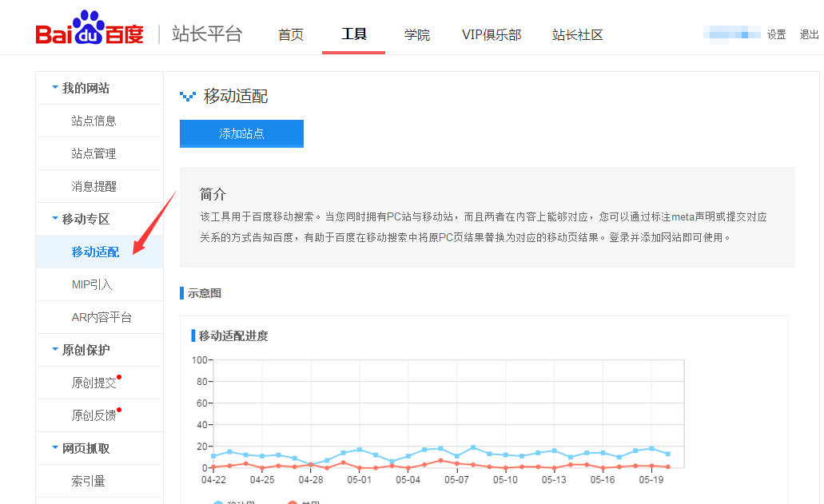Screen dimensions: 824x504
Task: Click the 简介 heading
Action: coord(213,195)
